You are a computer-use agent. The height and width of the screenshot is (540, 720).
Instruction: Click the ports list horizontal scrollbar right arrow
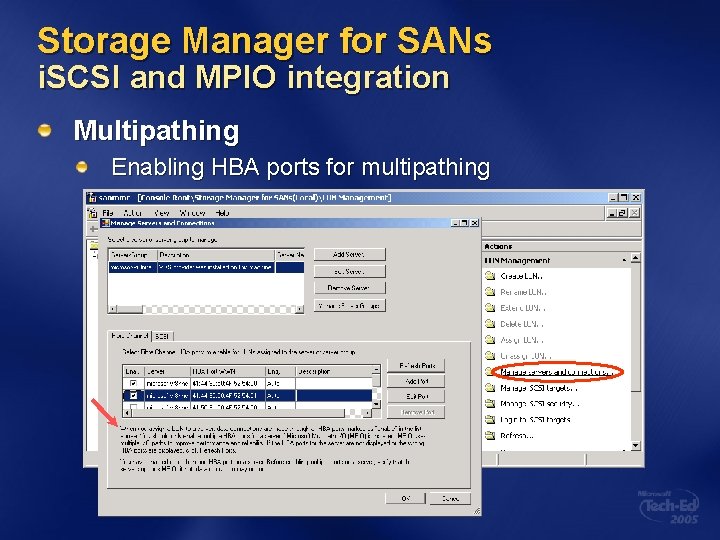click(x=367, y=413)
